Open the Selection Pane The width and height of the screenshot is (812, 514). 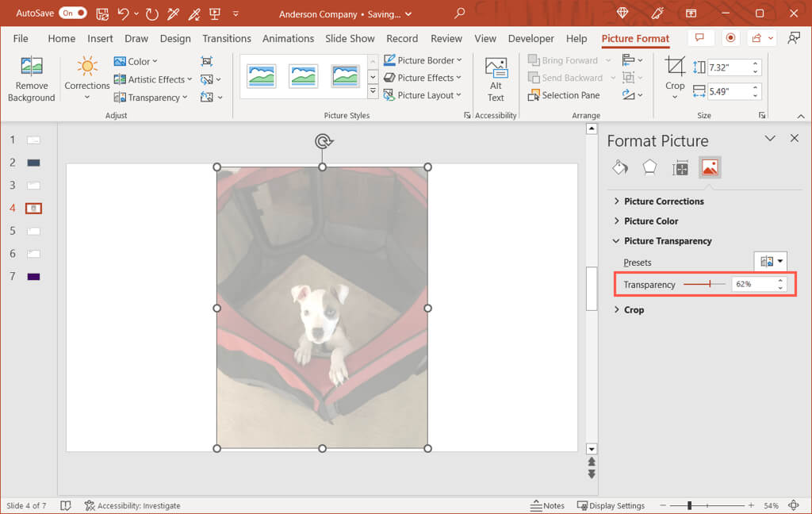564,95
